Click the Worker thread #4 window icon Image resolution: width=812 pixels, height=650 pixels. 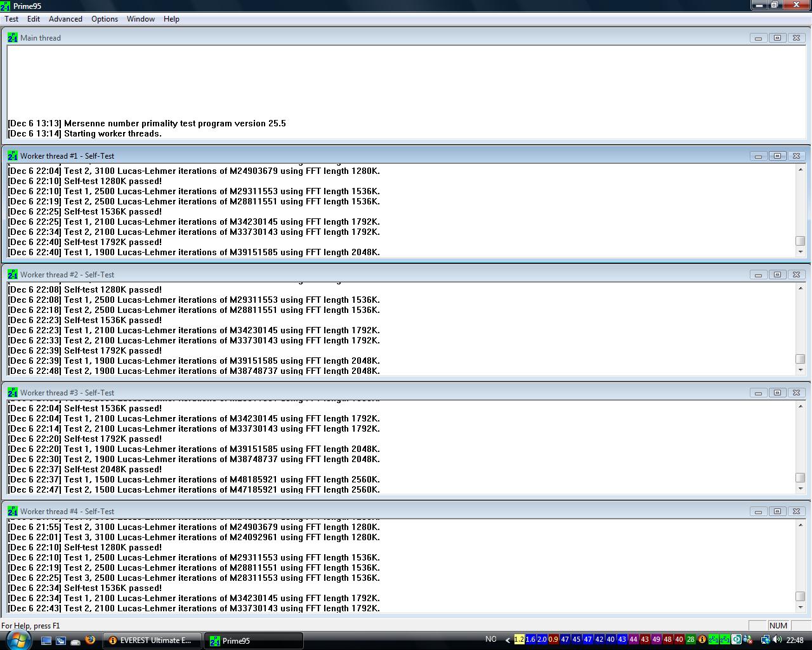tap(13, 511)
